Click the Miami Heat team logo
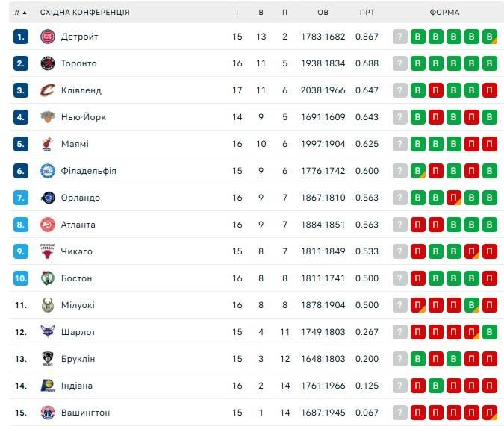504x426 pixels. [x=48, y=144]
